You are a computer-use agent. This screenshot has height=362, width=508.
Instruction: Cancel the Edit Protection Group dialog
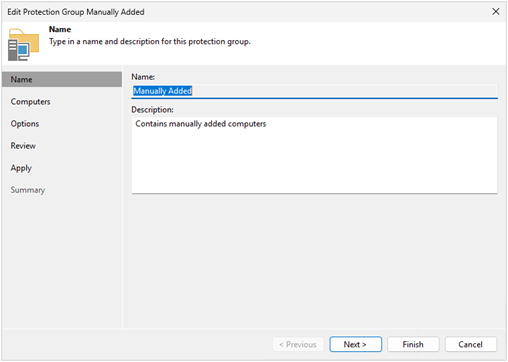(x=471, y=344)
